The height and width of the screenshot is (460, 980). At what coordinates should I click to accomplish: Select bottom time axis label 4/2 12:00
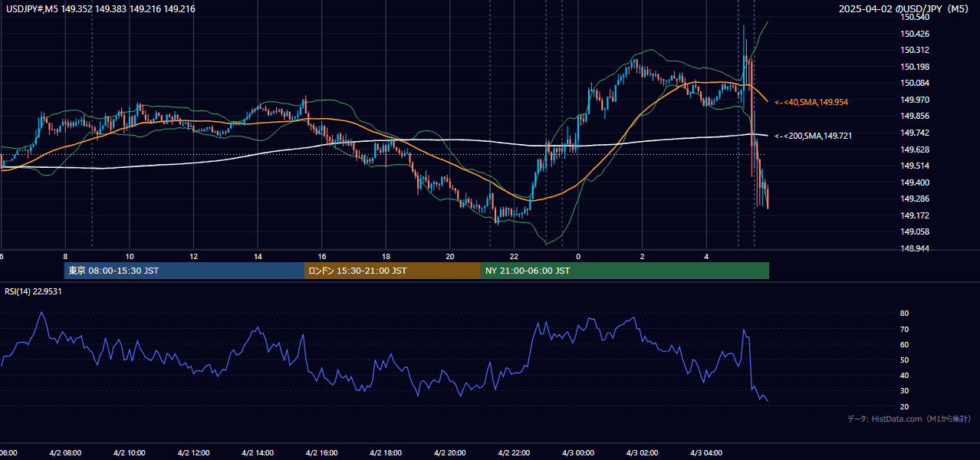[193, 453]
